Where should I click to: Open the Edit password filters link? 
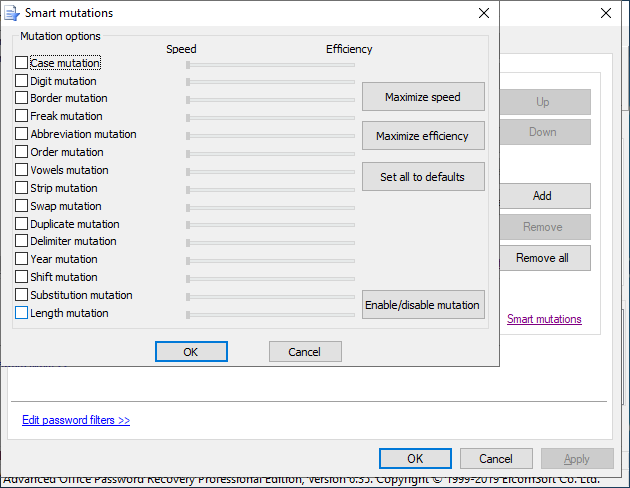76,420
